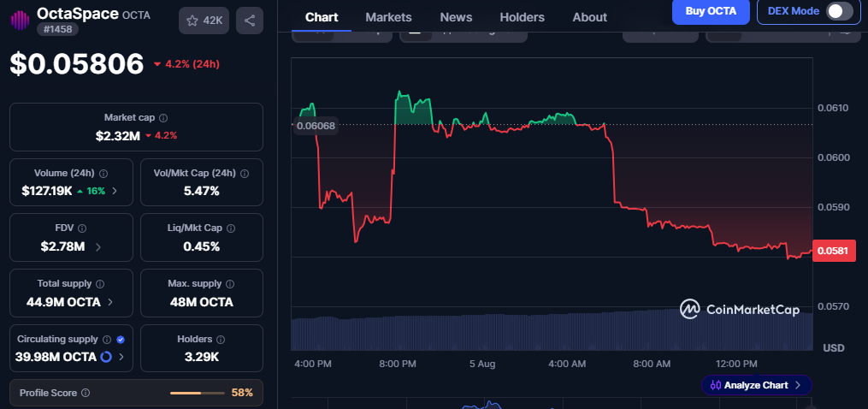Add OctaSpace to watchlist via star button

click(204, 21)
